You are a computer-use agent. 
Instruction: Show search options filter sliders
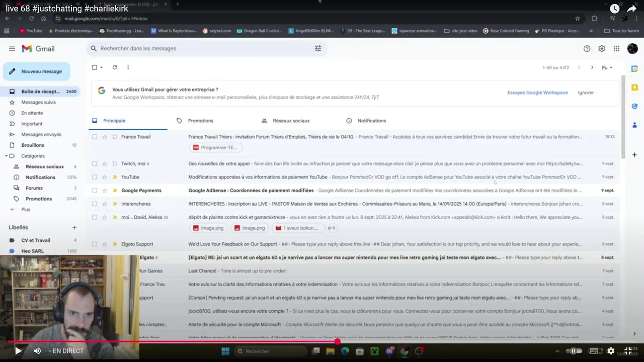318,48
